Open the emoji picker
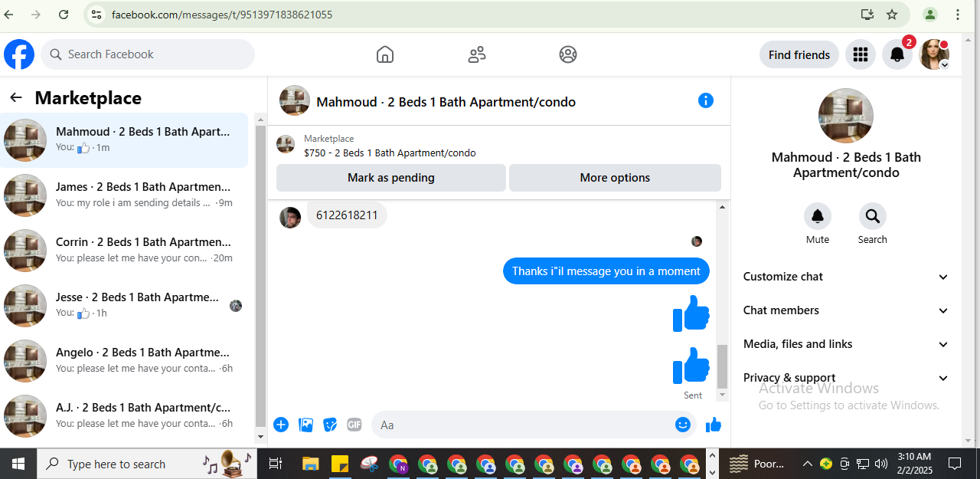 pyautogui.click(x=683, y=425)
